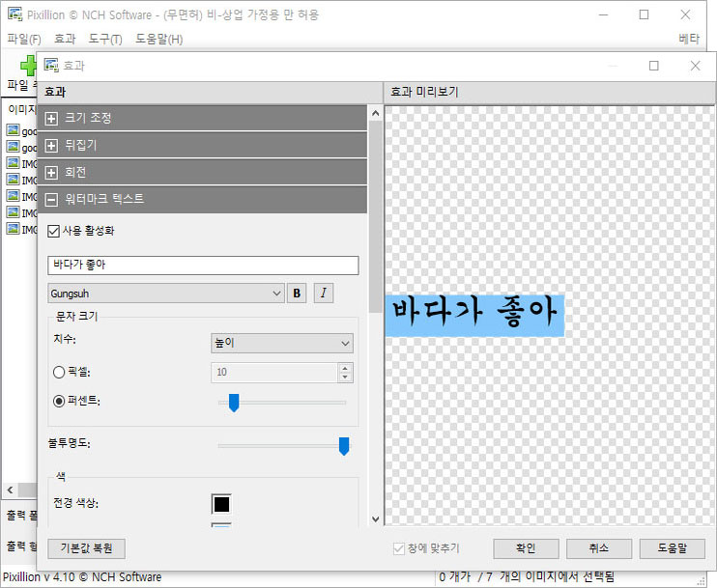Select the 픽셀 radio button
Image resolution: width=717 pixels, height=588 pixels.
pos(59,373)
